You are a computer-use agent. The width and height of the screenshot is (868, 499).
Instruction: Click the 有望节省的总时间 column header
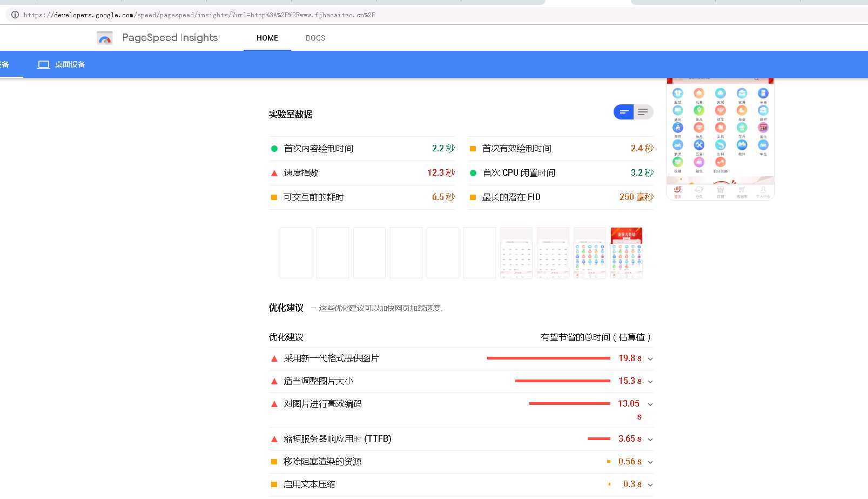[596, 337]
